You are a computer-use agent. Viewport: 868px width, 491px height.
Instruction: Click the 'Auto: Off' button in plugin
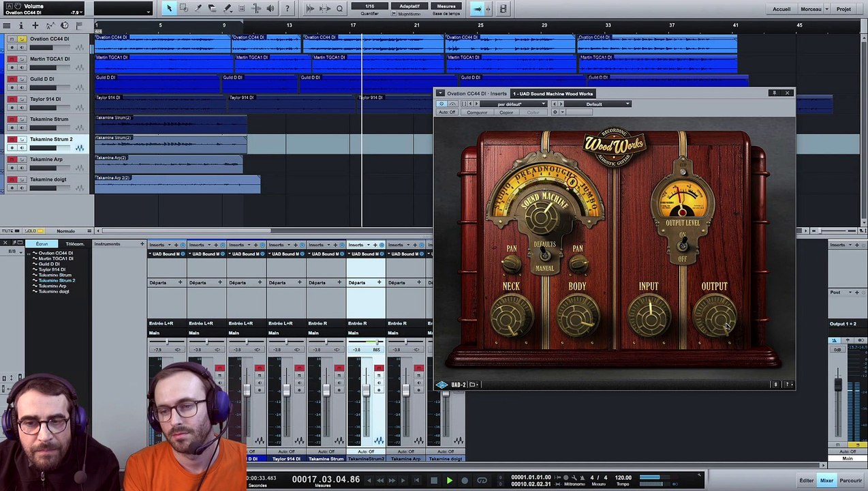(x=447, y=112)
